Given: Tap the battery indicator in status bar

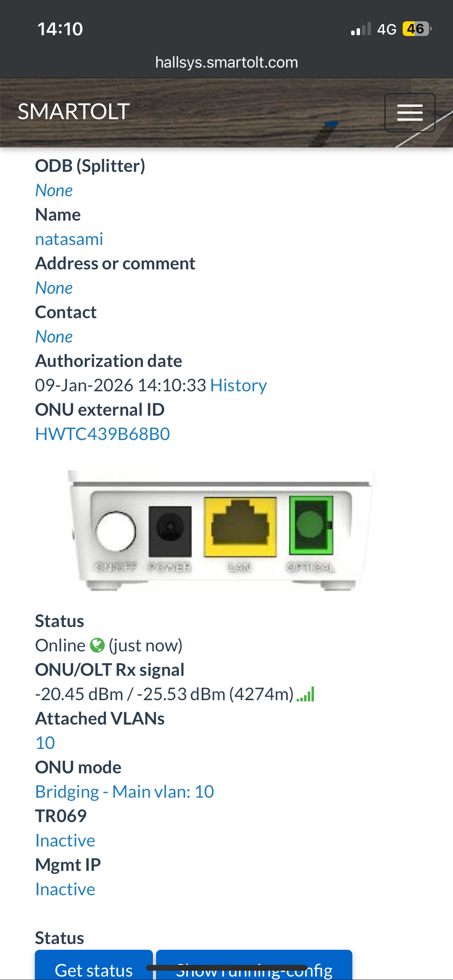Looking at the screenshot, I should [417, 29].
